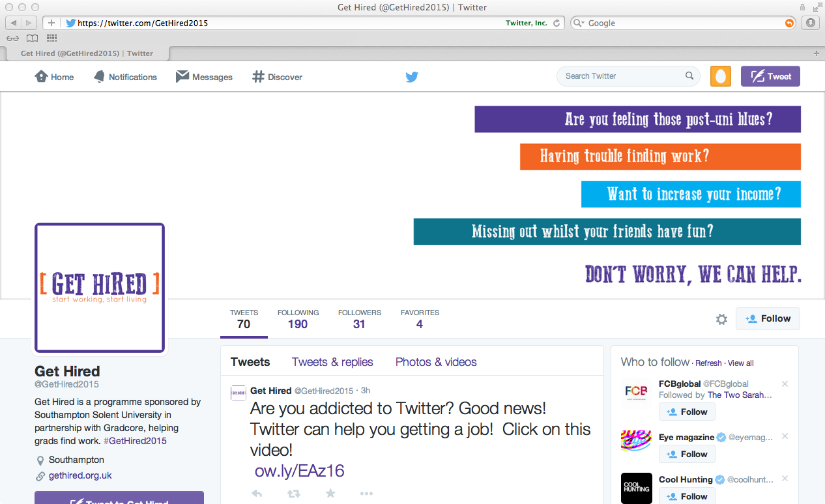
Task: Click the browser forward button
Action: [29, 23]
